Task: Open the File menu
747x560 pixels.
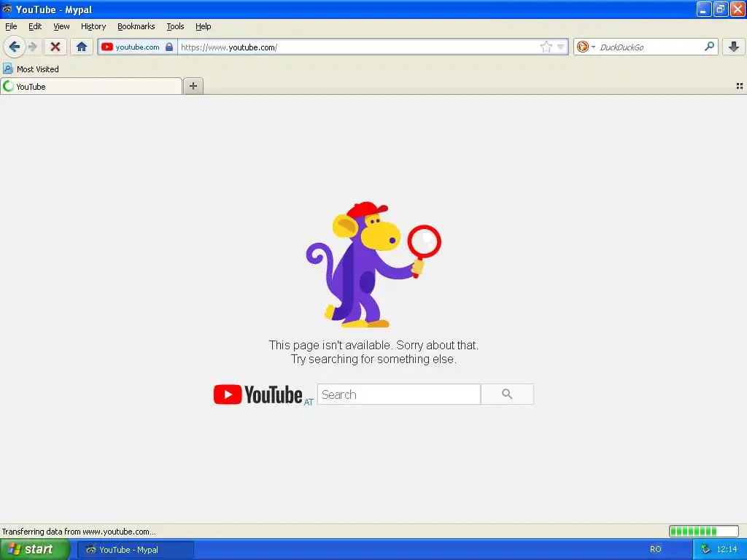Action: tap(11, 26)
